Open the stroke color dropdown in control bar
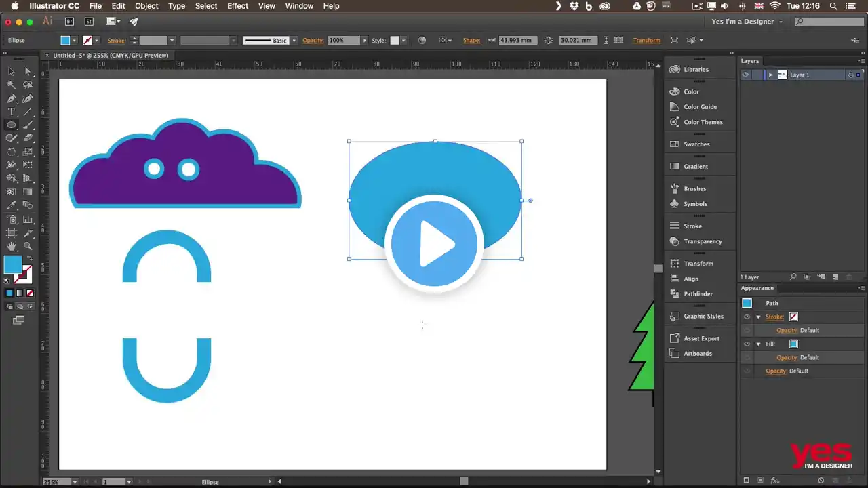 97,41
